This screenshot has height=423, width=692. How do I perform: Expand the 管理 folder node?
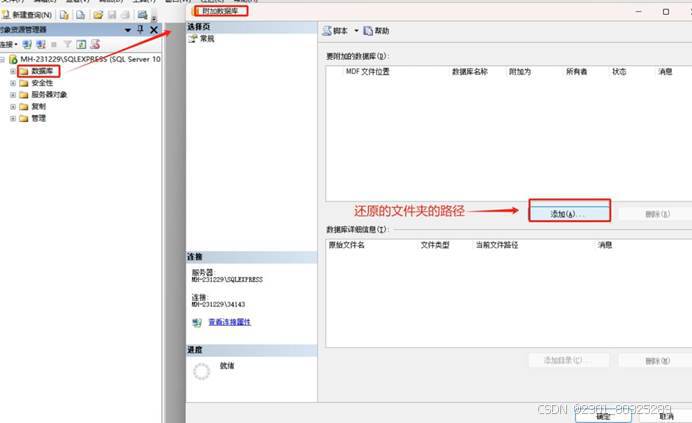[13, 118]
